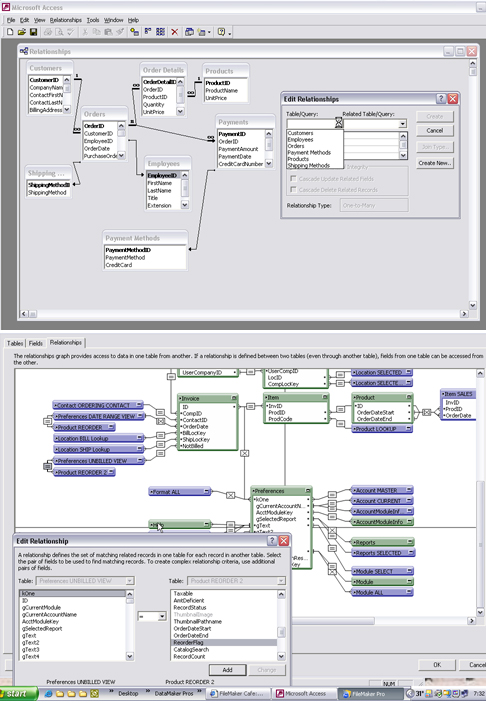This screenshot has height=703, width=486.
Task: Open the equals operator dropdown
Action: pos(152,617)
